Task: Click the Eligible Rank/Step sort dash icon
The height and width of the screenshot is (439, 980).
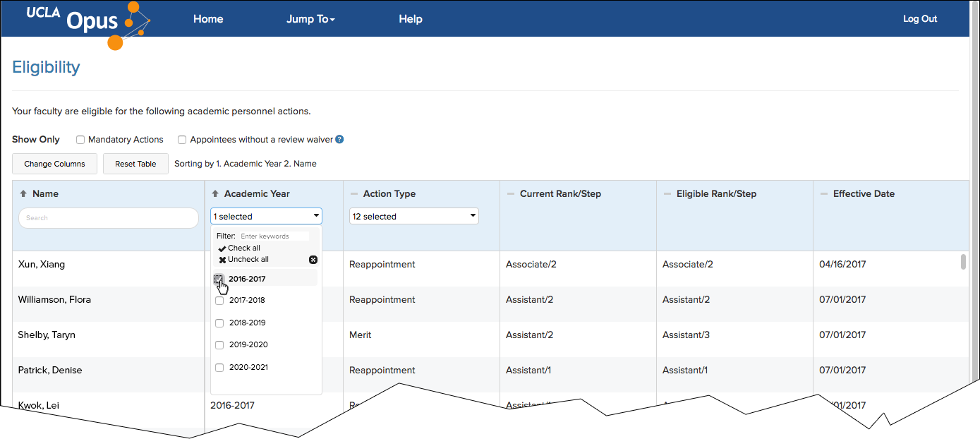Action: pos(667,193)
